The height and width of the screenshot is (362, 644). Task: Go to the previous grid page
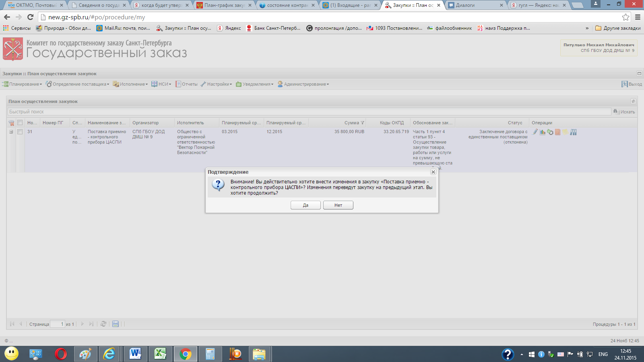[x=21, y=324]
